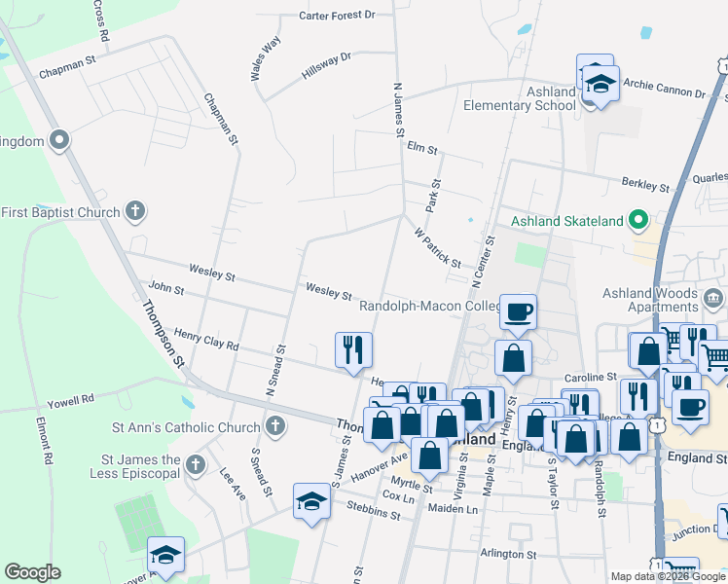This screenshot has width=728, height=584.
Task: Click Randolph-Macon College label
Action: pyautogui.click(x=430, y=306)
